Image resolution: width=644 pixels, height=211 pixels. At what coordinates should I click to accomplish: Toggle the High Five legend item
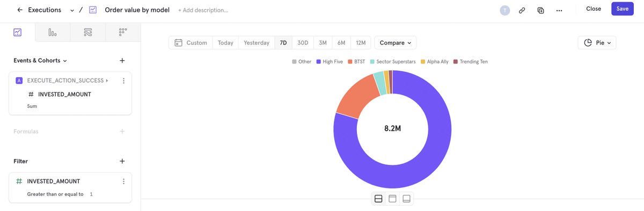[329, 62]
